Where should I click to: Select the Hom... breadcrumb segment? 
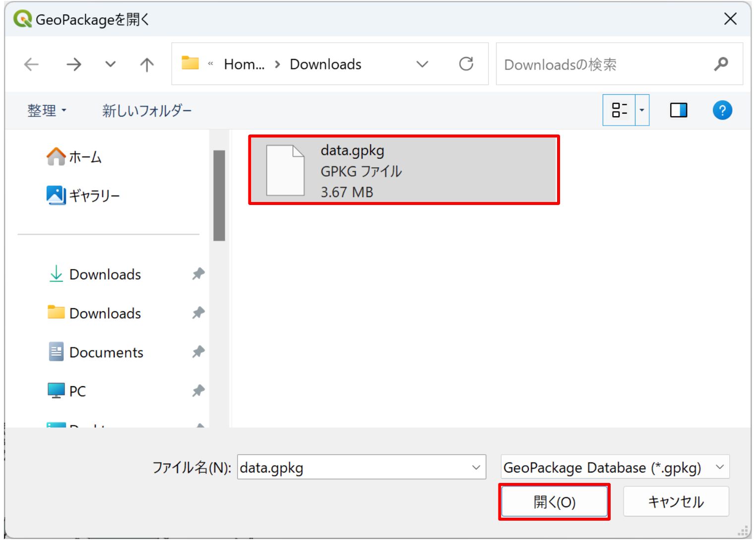(244, 65)
